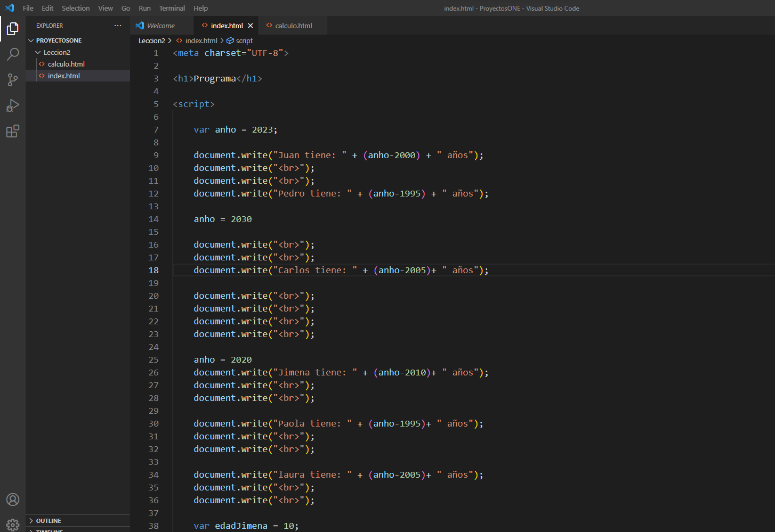Open the Help menu
Screen dimensions: 775x532
tap(201, 8)
